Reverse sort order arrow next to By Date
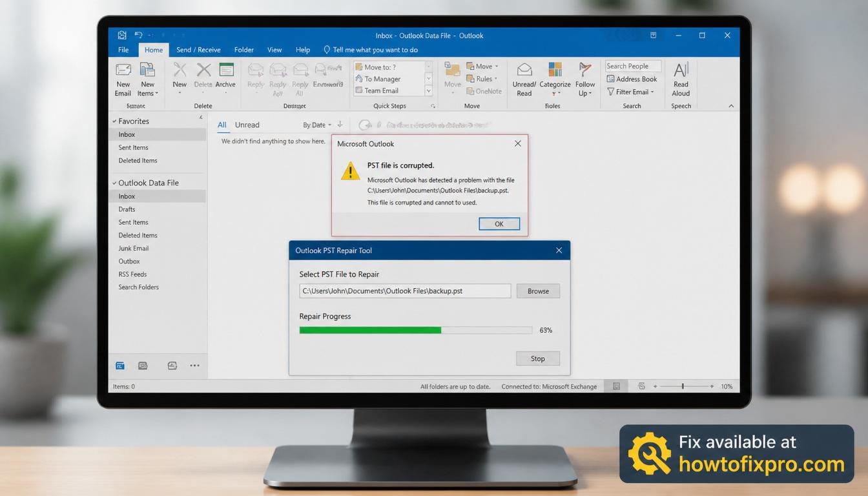Image resolution: width=868 pixels, height=496 pixels. pos(340,125)
